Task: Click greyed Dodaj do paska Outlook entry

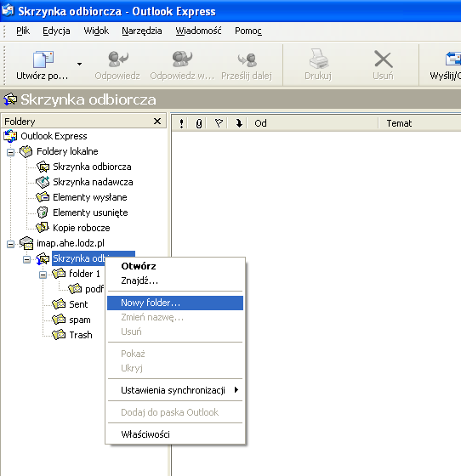Action: click(x=175, y=412)
